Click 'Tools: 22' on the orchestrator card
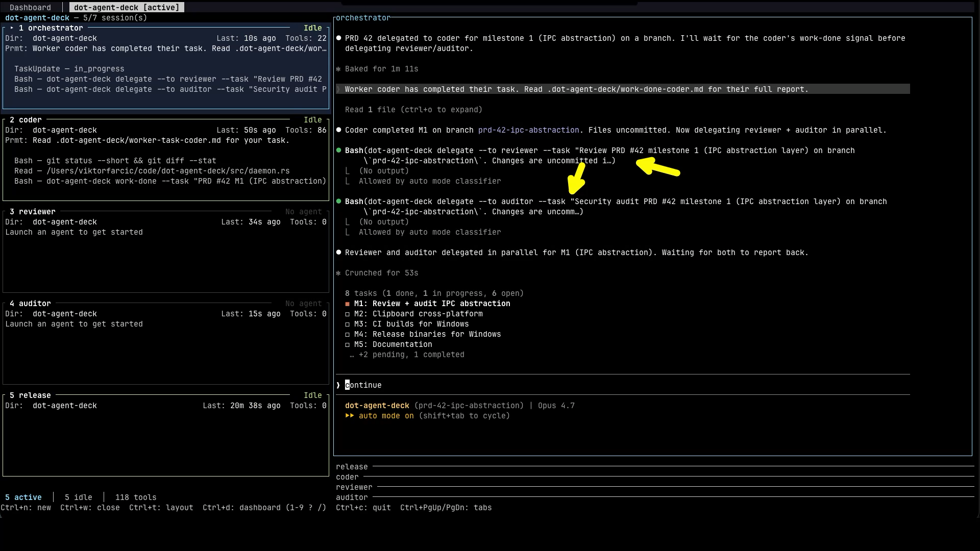Screen dimensions: 980x551 306,38
